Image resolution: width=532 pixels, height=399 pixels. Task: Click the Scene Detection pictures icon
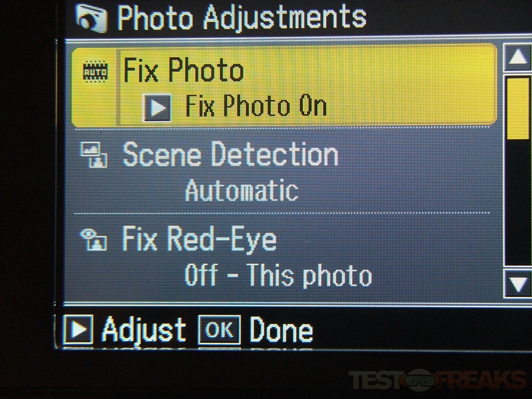94,155
